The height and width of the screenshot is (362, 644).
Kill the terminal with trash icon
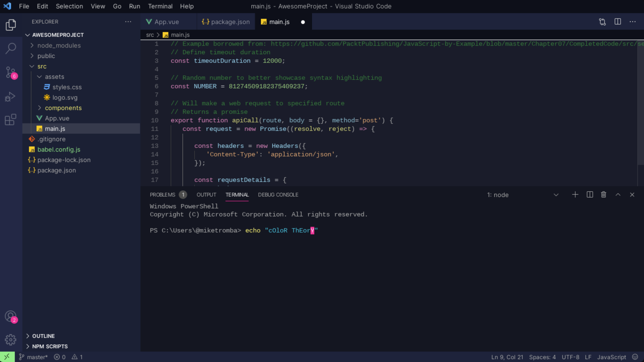(x=603, y=195)
